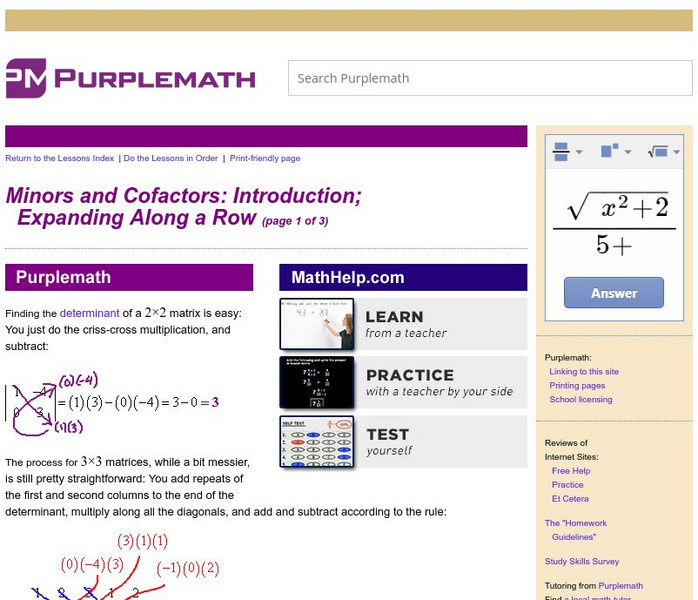Click the LEARN from a teacher banner text
Screen dimensions: 698x600
tap(406, 324)
